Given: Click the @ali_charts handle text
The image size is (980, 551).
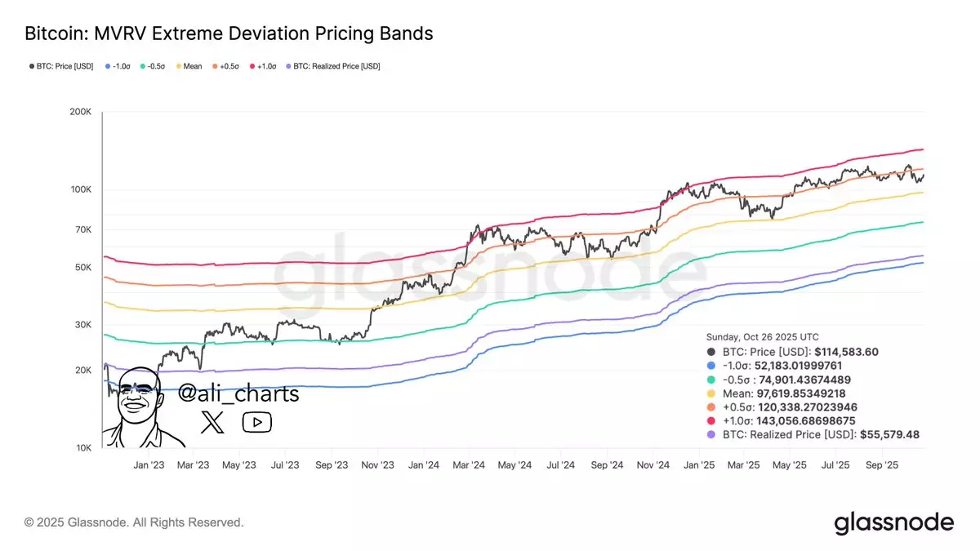Looking at the screenshot, I should 238,394.
